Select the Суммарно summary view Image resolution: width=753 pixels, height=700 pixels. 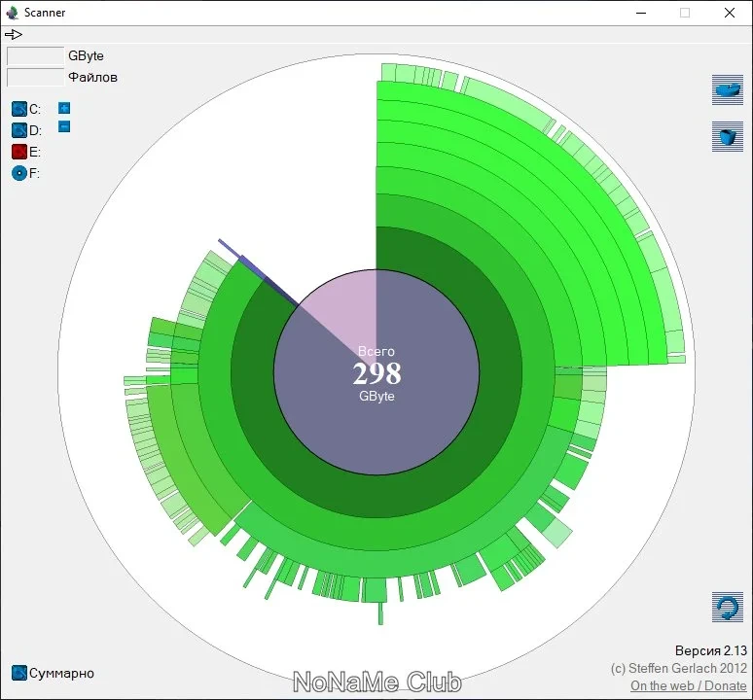pos(53,673)
